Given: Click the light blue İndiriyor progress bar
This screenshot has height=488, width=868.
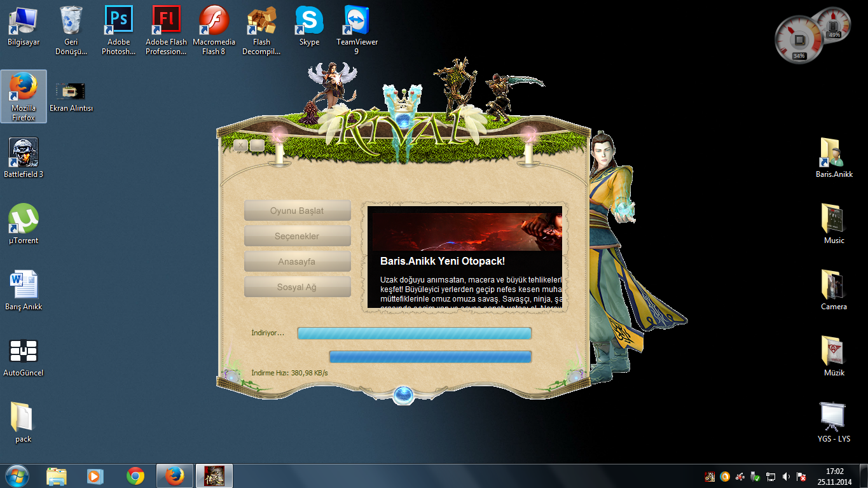Looking at the screenshot, I should pyautogui.click(x=415, y=333).
